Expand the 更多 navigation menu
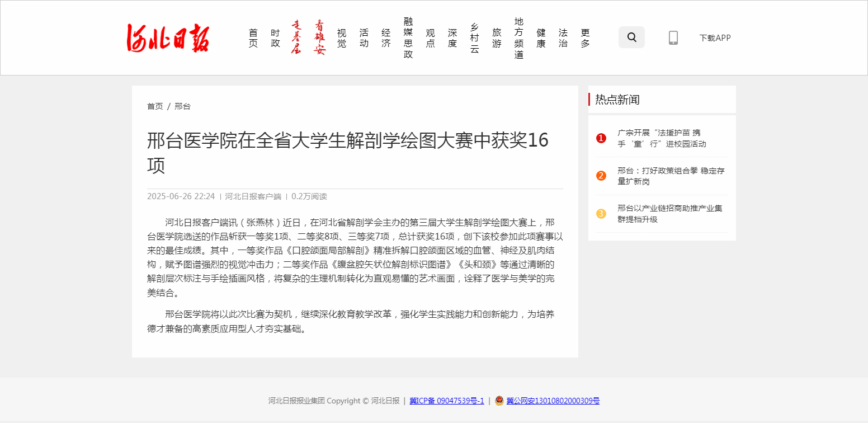Viewport: 868px width, 423px height. click(585, 38)
